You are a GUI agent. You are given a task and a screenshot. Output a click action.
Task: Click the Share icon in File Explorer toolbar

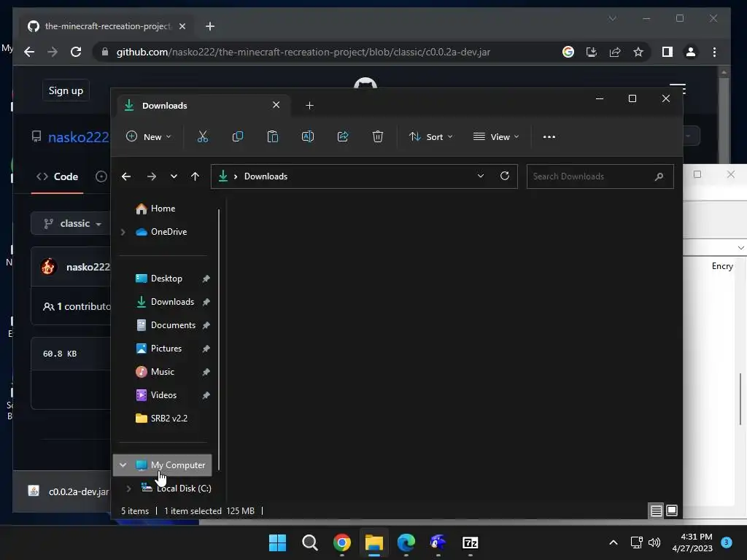(343, 136)
